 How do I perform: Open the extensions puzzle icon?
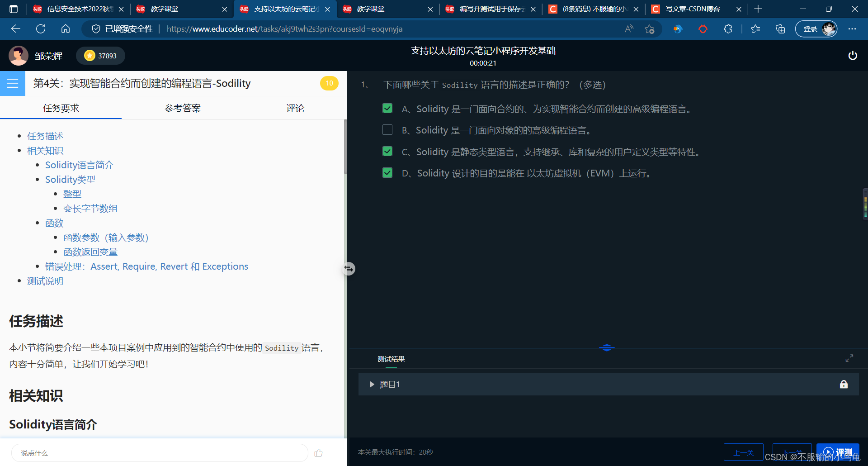728,29
